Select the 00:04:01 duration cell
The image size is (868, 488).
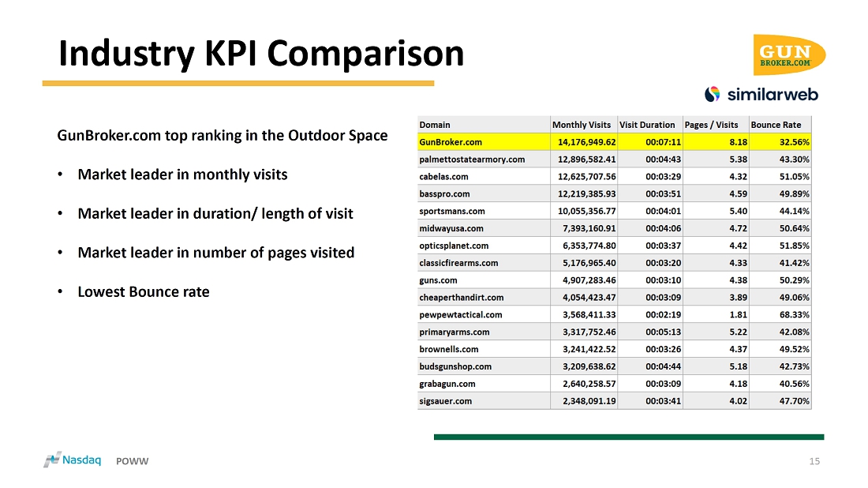[x=650, y=211]
